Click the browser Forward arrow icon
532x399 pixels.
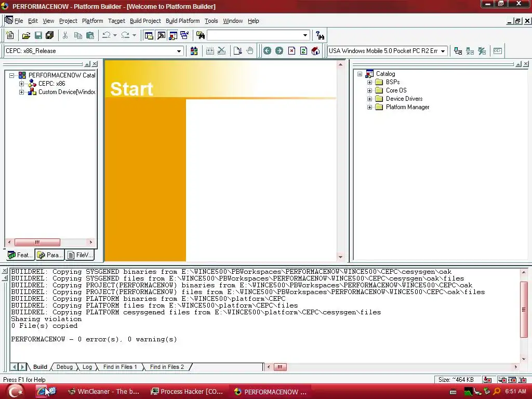click(x=279, y=51)
